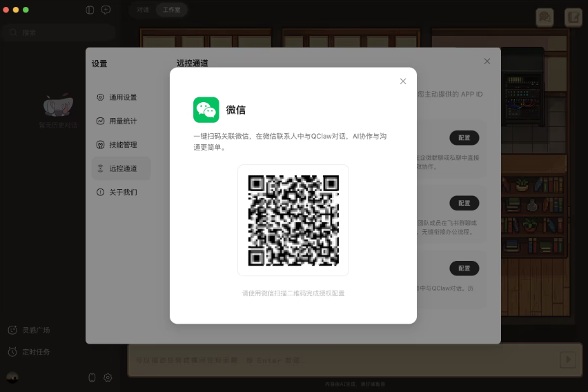Click the pixel edit note icon in the top right
The image size is (588, 392).
[x=574, y=17]
